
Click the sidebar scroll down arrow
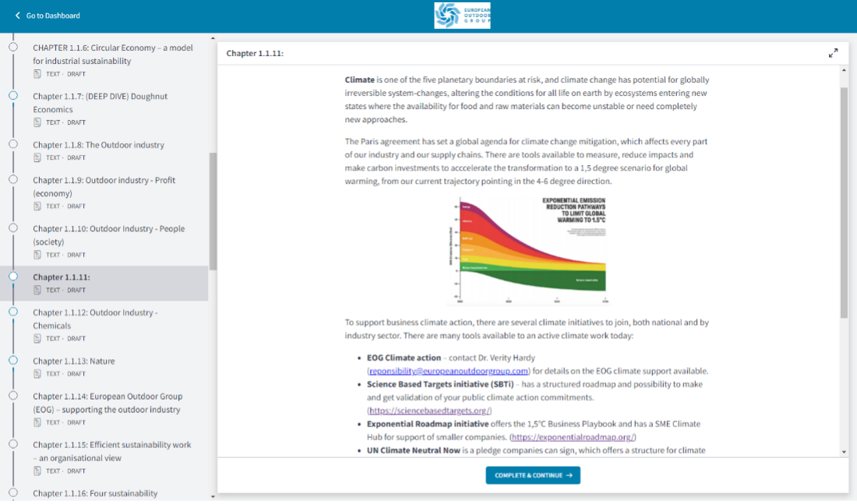point(213,496)
